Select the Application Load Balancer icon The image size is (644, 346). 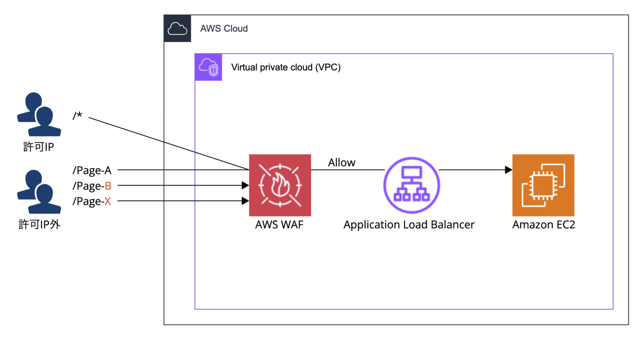click(x=411, y=185)
